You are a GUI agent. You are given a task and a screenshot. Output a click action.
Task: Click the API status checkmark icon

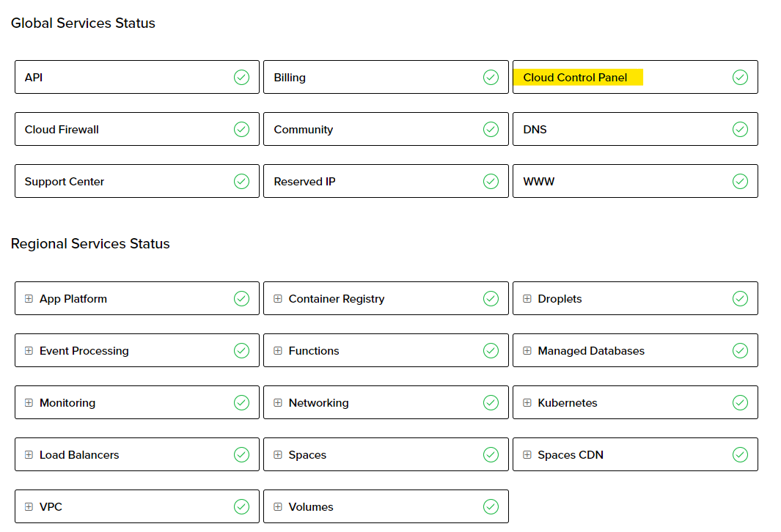pyautogui.click(x=241, y=77)
